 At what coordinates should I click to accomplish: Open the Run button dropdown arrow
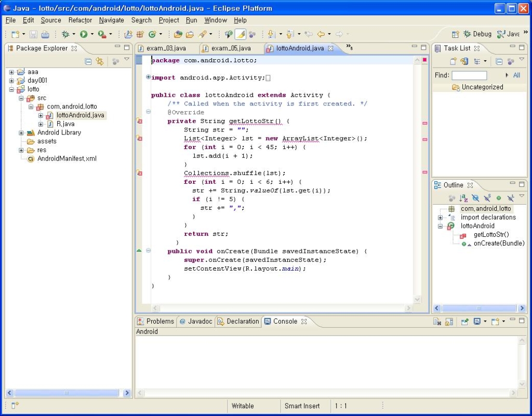tap(92, 34)
